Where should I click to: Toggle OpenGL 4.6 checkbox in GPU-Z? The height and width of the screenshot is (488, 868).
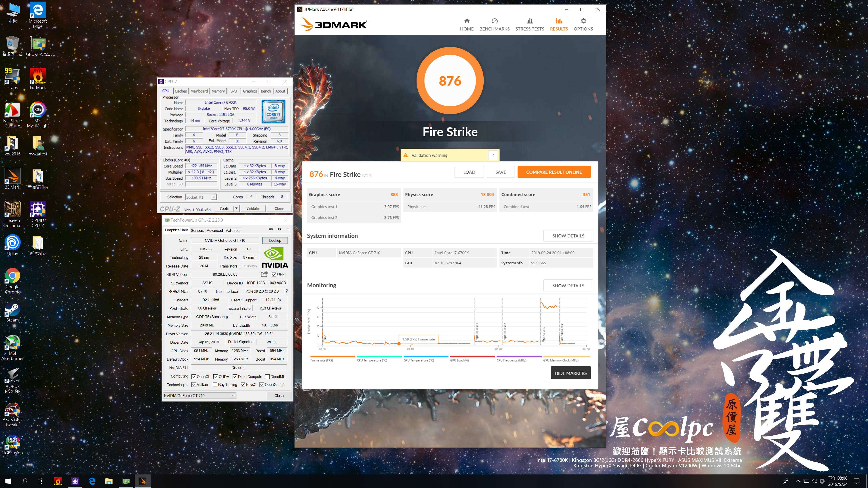tap(262, 385)
